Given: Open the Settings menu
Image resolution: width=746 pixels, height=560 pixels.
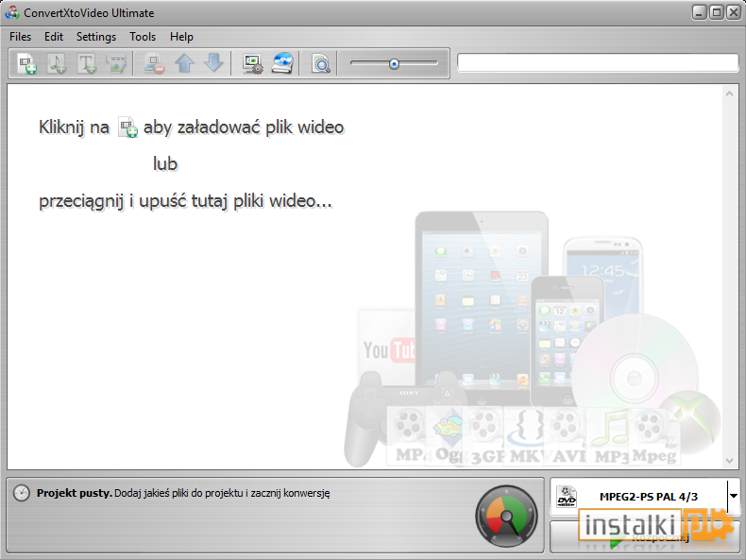Looking at the screenshot, I should point(96,37).
